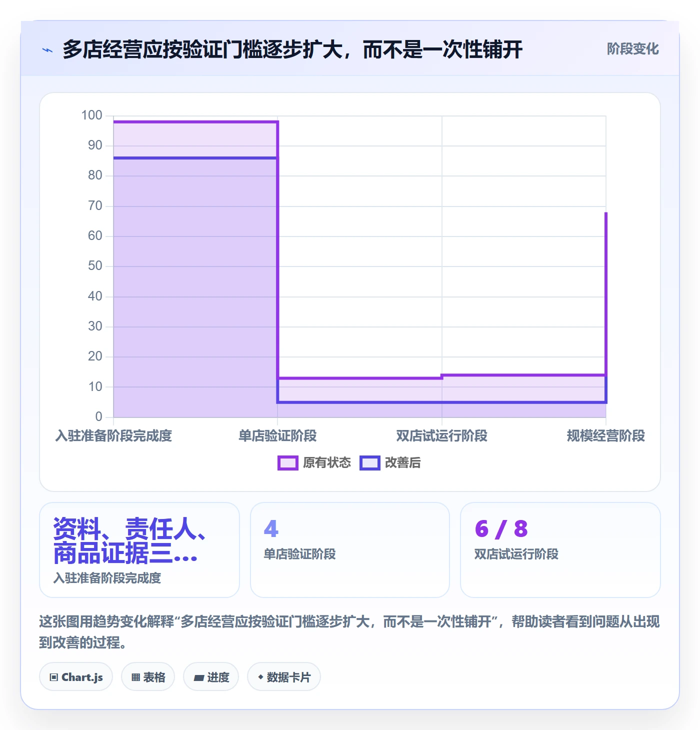Viewport: 700px width, 730px height.
Task: Open the 双店试运行阶段 data card showing 6 / 8
Action: (x=560, y=550)
